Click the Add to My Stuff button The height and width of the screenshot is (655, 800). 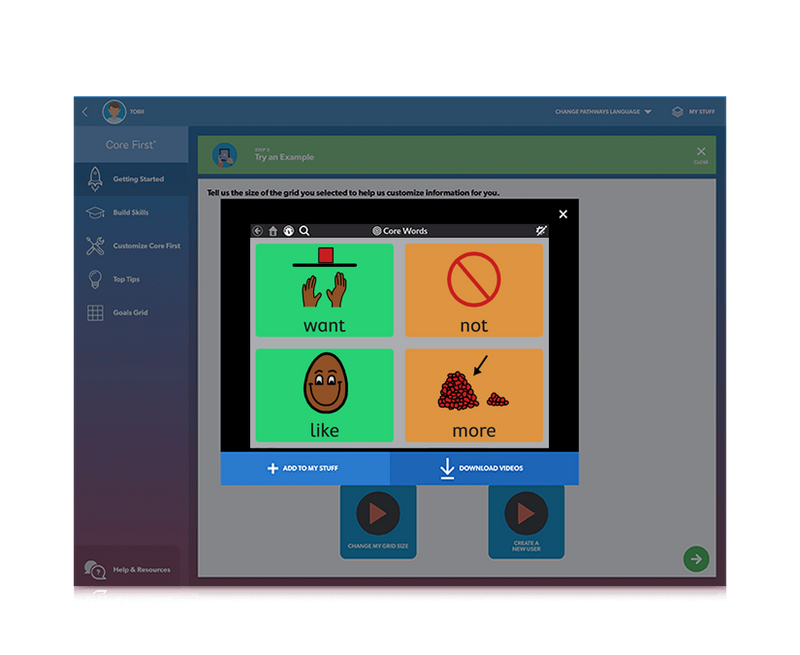click(x=304, y=468)
